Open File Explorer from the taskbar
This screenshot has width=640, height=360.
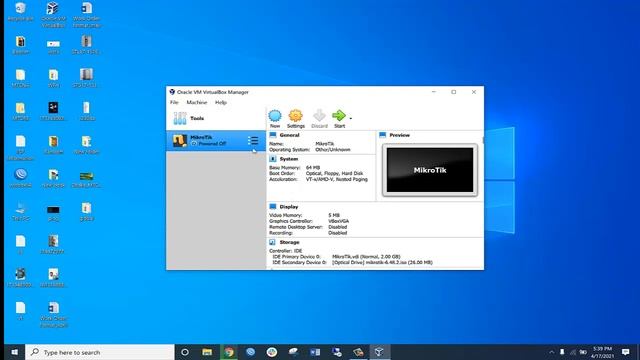point(207,352)
